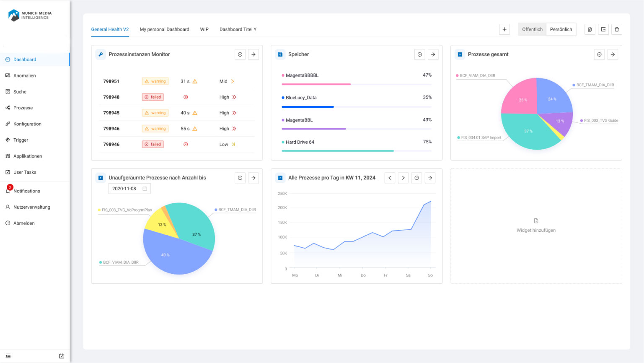644x363 pixels.
Task: Open the WIP dashboard tab
Action: tap(204, 29)
